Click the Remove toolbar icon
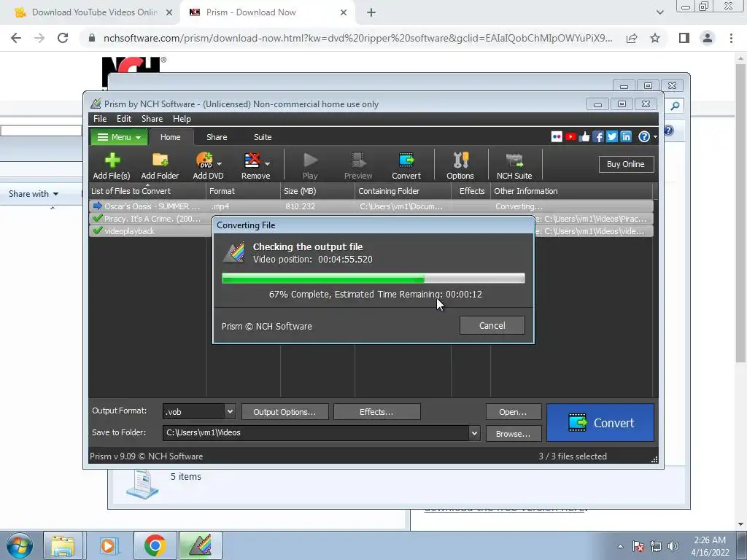The image size is (747, 560). click(253, 166)
